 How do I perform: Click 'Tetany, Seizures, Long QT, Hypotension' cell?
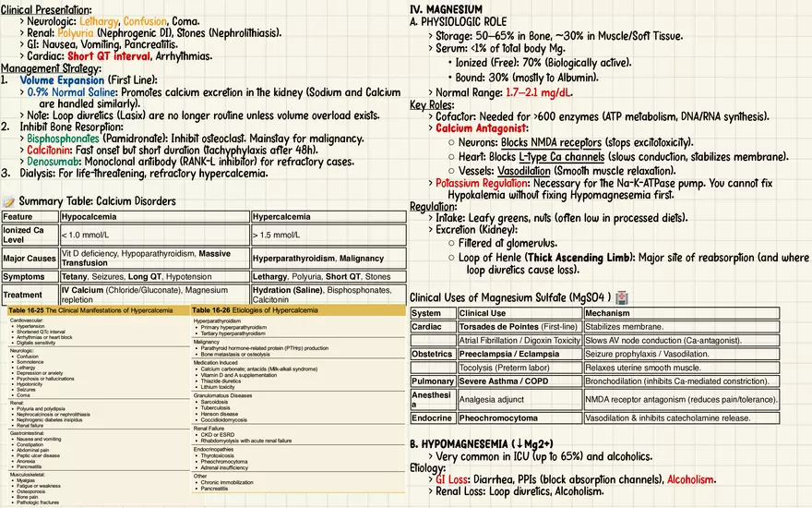155,277
